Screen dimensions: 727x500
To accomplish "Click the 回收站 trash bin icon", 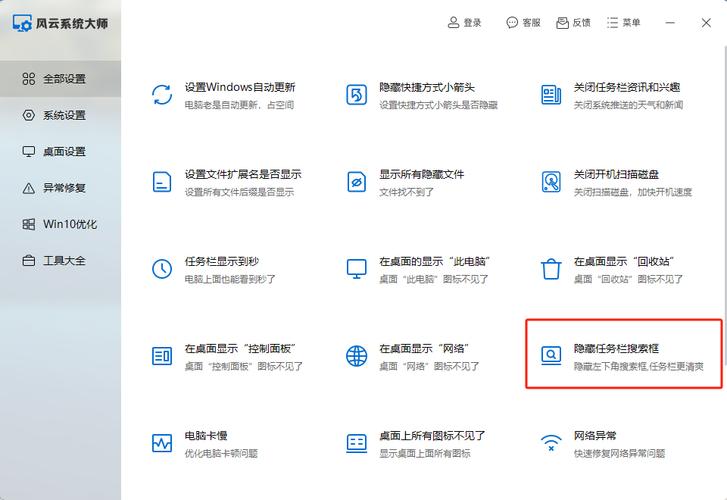I will [x=551, y=269].
